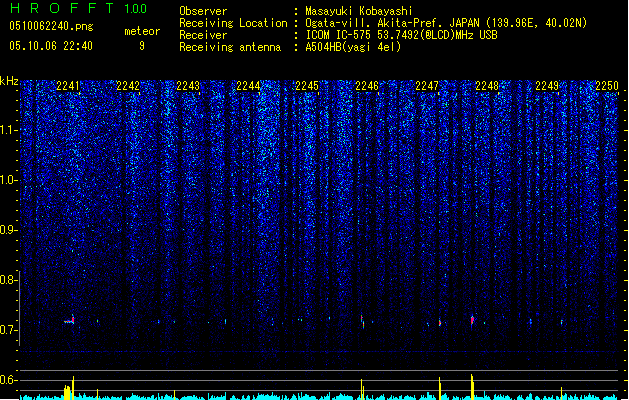Click the A504HB(yagi 4el) antenna text

pos(353,47)
